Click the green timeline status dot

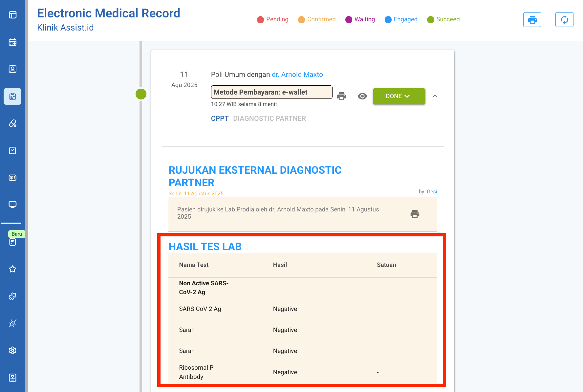tap(141, 94)
